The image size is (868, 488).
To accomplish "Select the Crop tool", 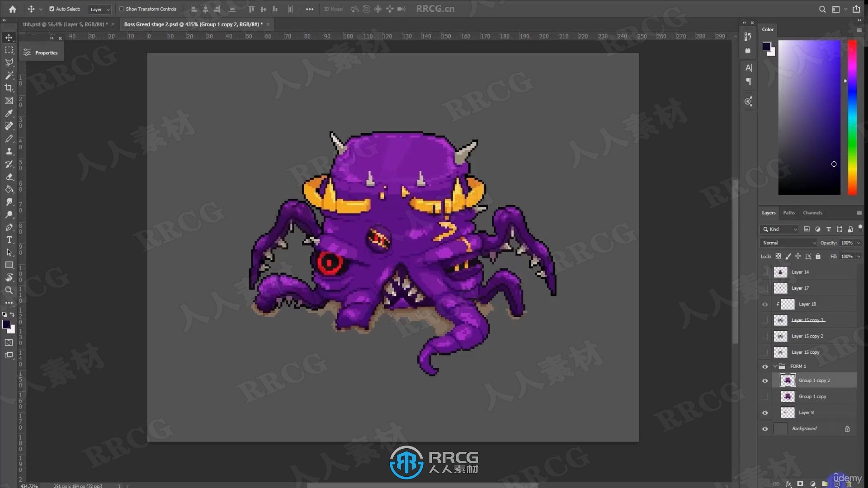I will (9, 88).
